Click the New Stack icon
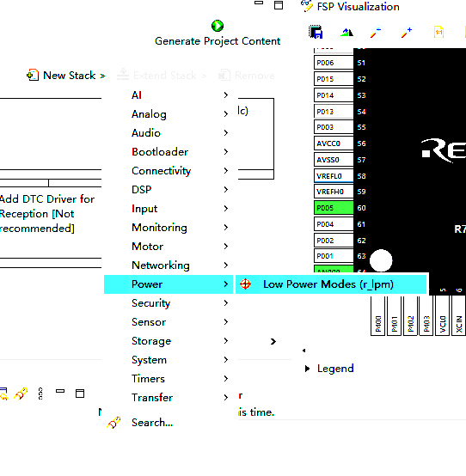 [x=33, y=75]
